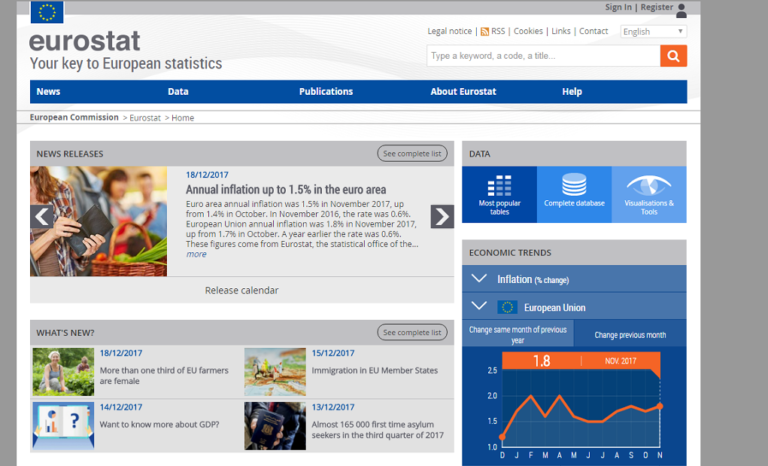
Task: Open Want to know more about GDP article
Action: (x=159, y=424)
